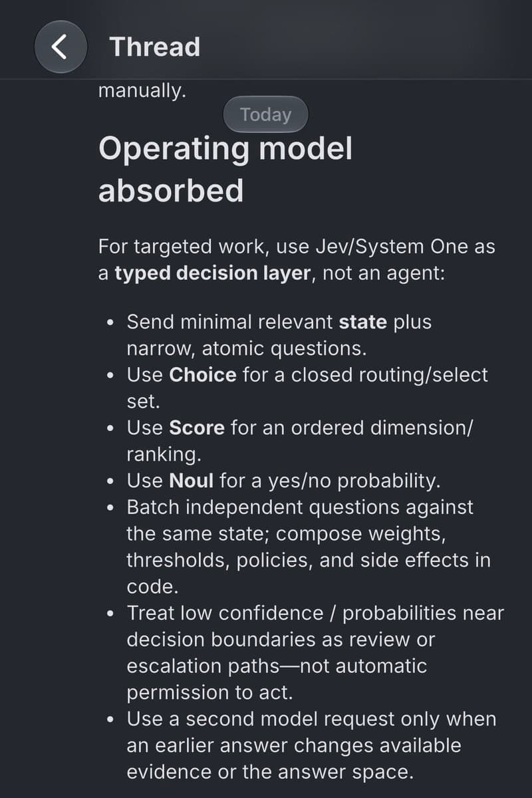Go back using the left chevron button
This screenshot has width=532, height=798.
coord(61,47)
